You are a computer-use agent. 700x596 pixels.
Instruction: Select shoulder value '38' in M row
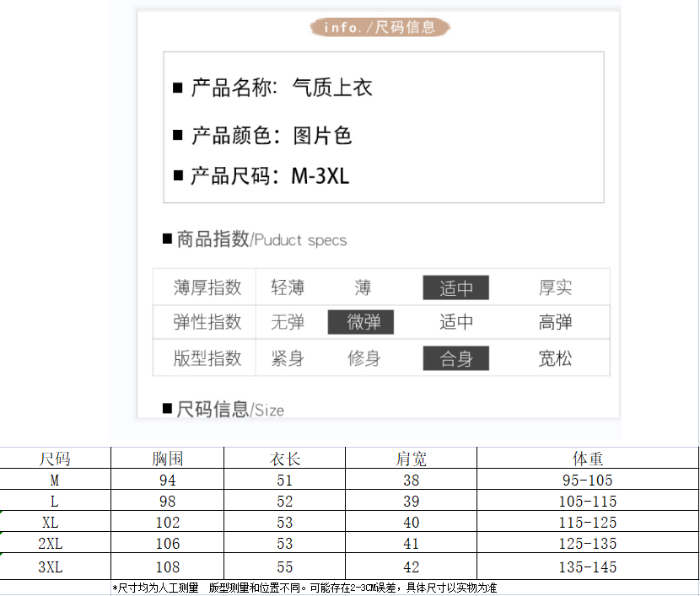click(x=412, y=480)
